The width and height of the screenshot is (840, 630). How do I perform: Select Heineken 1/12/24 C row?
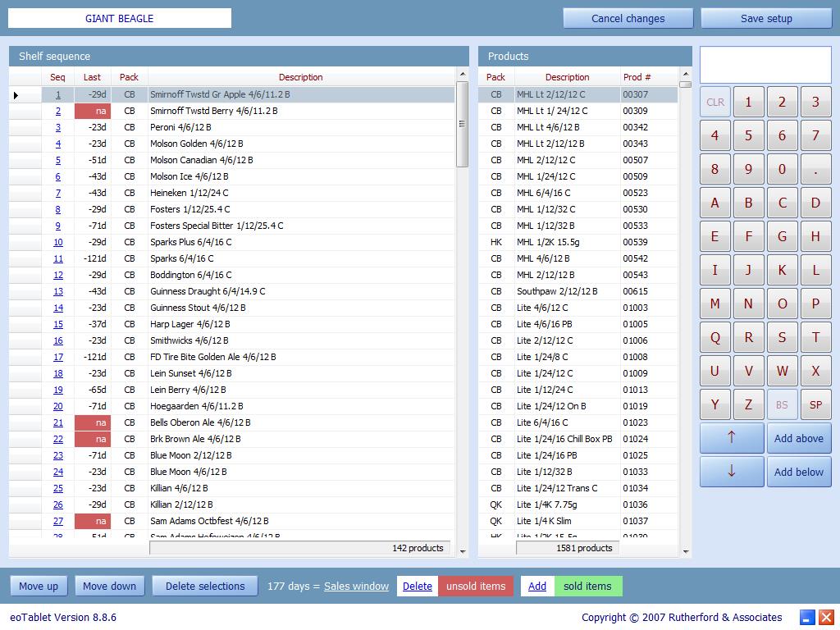pyautogui.click(x=232, y=193)
